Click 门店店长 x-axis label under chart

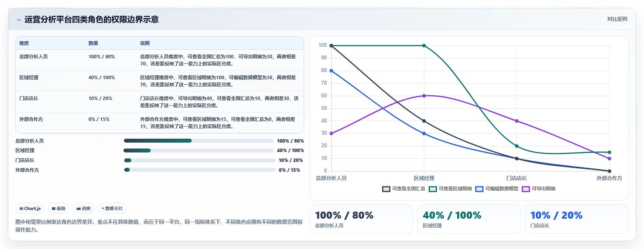pos(517,178)
